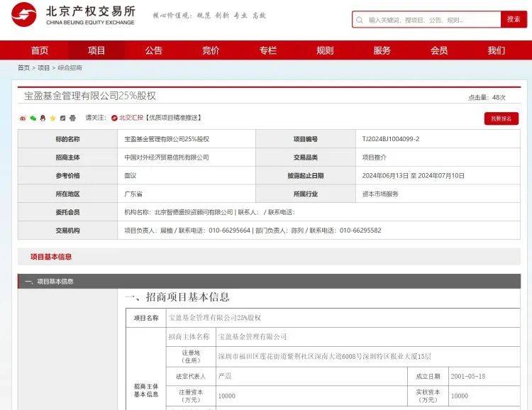Open the 规则 navigation tab
The image size is (532, 410).
tap(325, 50)
